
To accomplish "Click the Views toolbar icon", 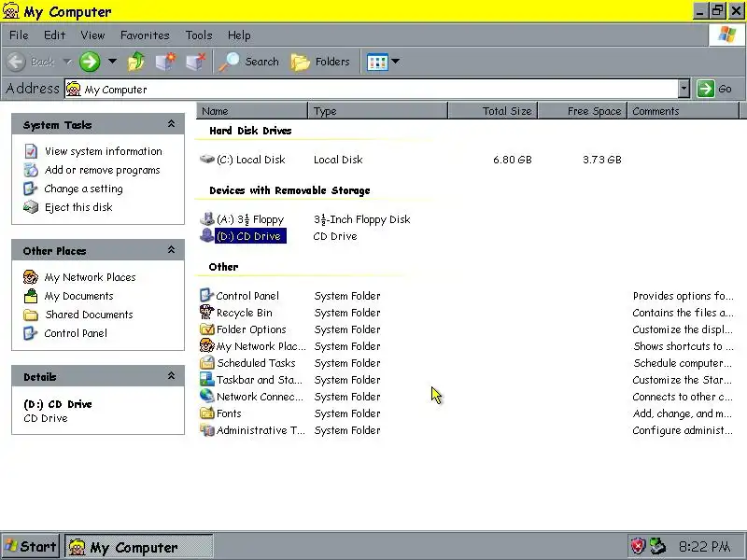I will click(x=377, y=62).
